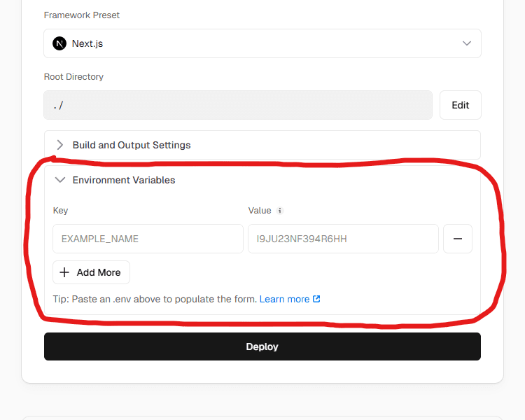Click the Edit root directory button
525x420 pixels.
click(x=460, y=105)
